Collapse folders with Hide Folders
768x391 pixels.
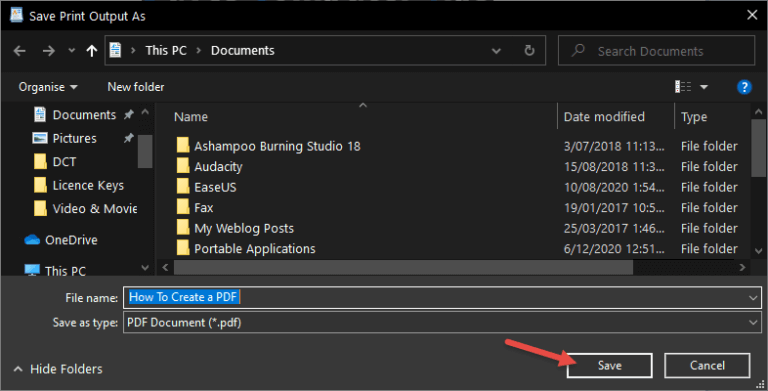(58, 369)
